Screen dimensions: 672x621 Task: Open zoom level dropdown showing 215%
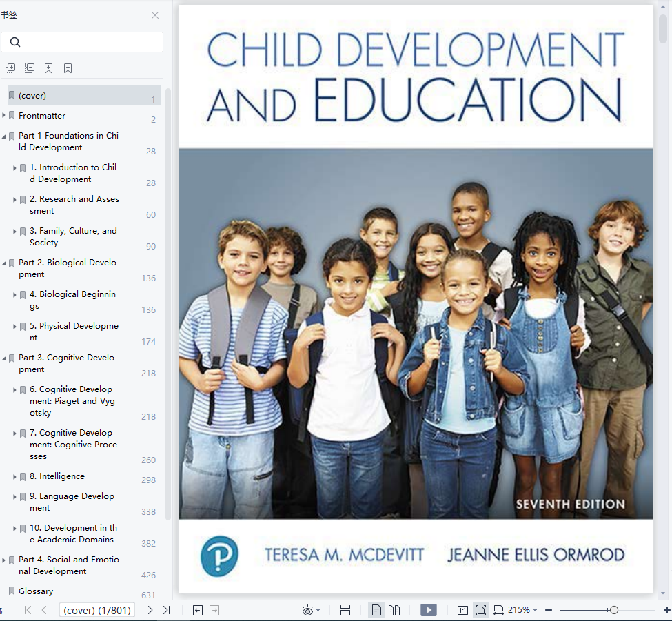point(522,610)
